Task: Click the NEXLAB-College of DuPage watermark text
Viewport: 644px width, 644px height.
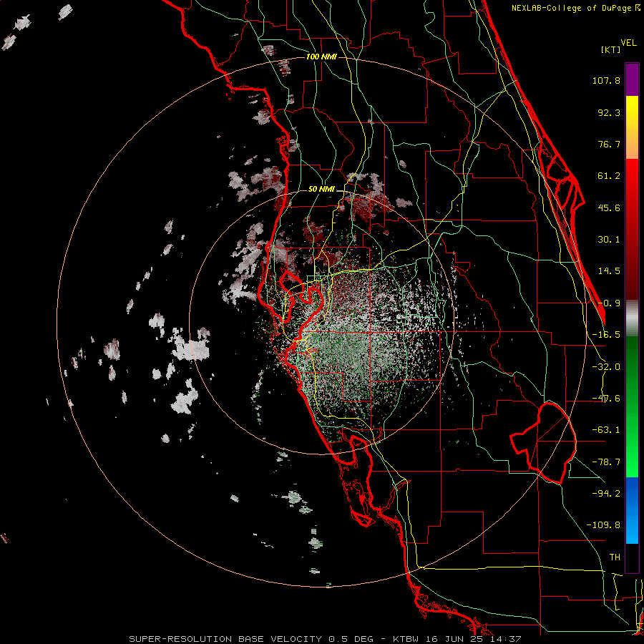Action: tap(576, 8)
